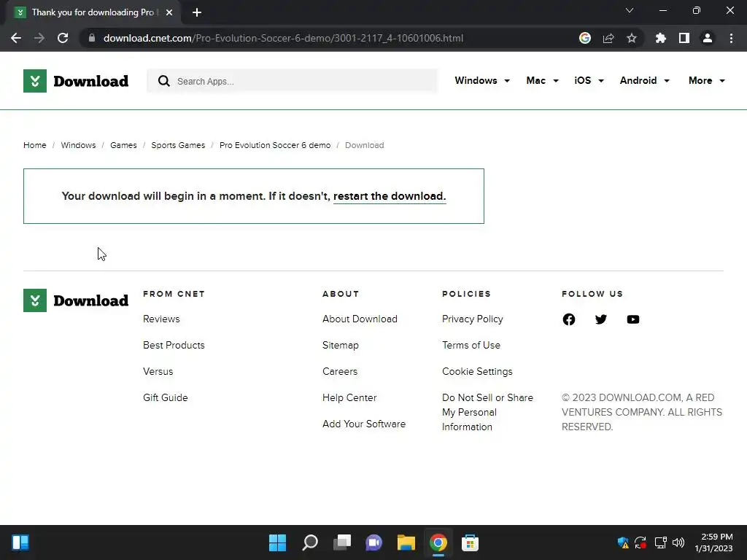Viewport: 747px width, 560px height.
Task: Click the restart the download link
Action: pos(390,196)
